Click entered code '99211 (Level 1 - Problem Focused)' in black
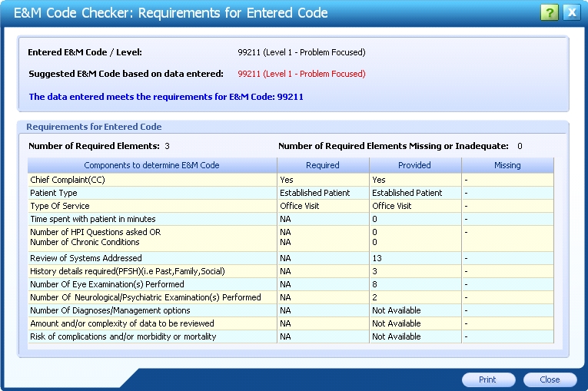This screenshot has width=588, height=391. coord(301,52)
